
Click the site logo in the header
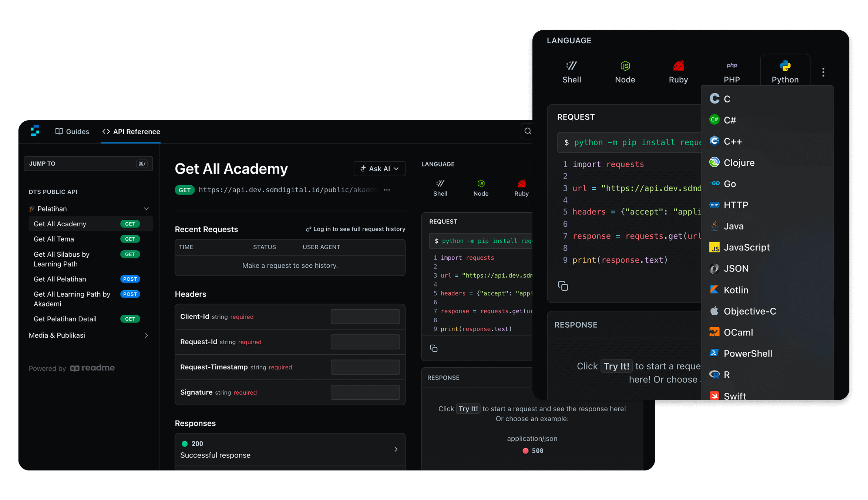(x=35, y=131)
